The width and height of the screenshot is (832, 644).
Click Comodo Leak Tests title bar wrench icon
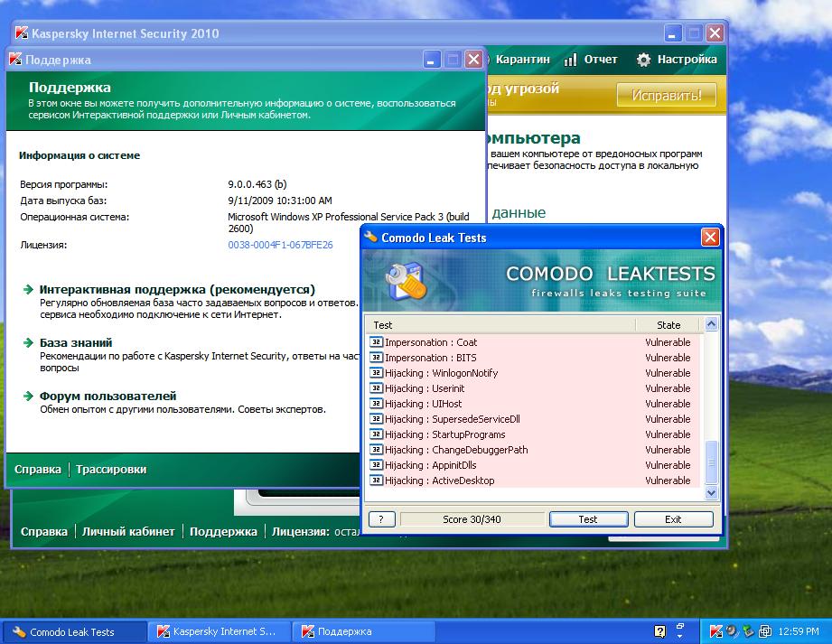click(371, 237)
